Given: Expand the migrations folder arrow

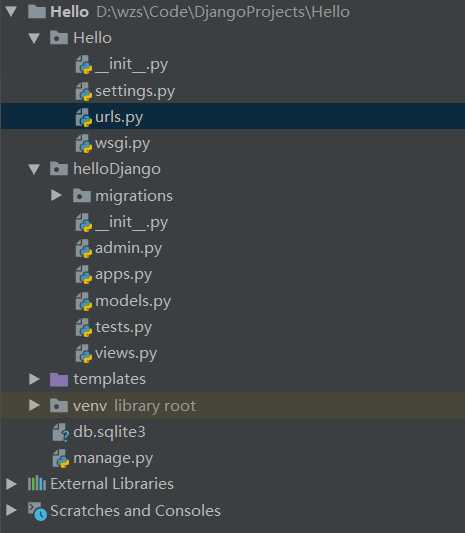Looking at the screenshot, I should (x=56, y=195).
